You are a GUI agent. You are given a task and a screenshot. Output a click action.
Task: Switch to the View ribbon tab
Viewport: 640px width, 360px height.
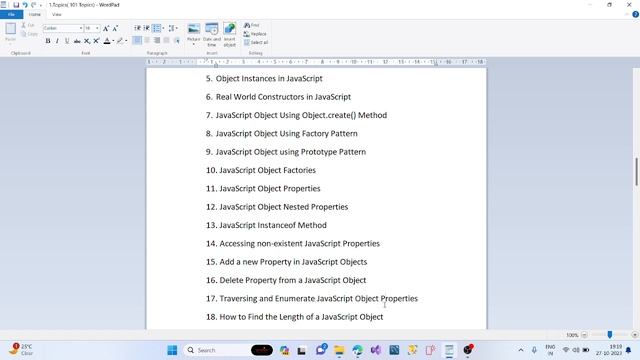(56, 14)
